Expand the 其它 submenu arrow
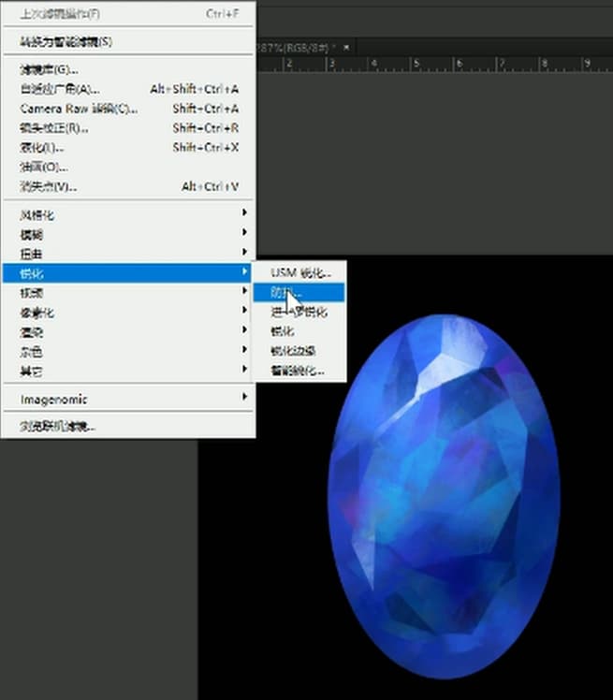Screen dimensions: 613x700 [x=244, y=369]
